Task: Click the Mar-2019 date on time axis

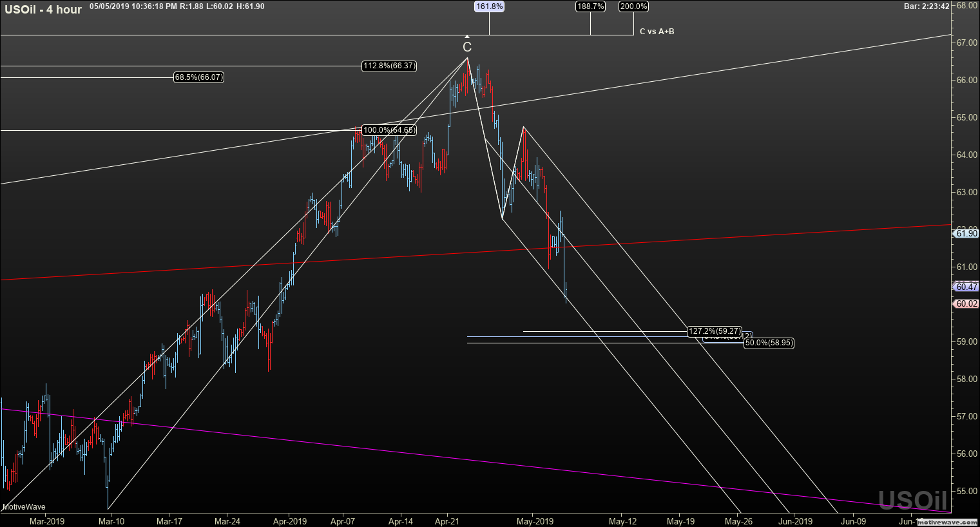Action: point(47,521)
